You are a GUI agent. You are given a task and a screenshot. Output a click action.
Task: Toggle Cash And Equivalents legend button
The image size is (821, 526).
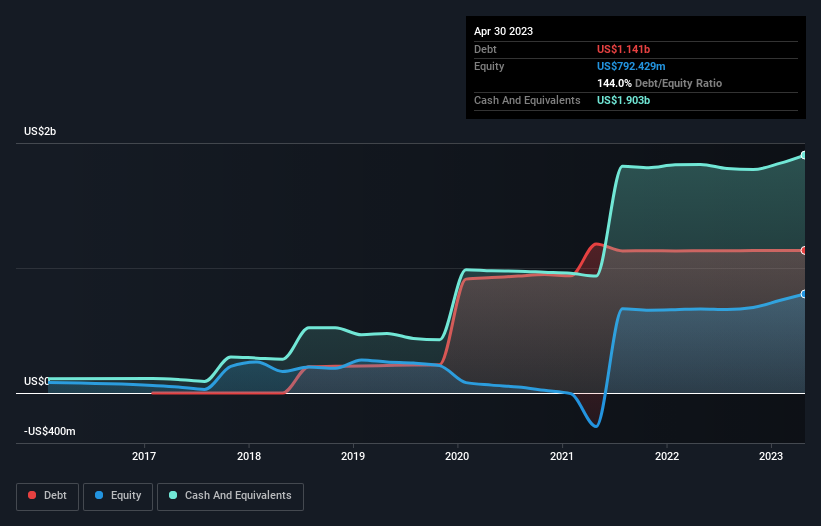(230, 496)
